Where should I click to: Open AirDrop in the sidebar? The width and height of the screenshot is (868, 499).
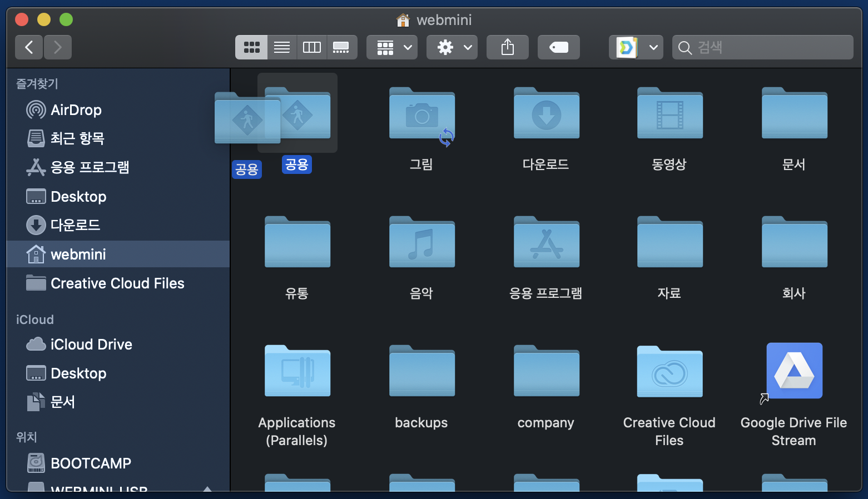point(118,110)
